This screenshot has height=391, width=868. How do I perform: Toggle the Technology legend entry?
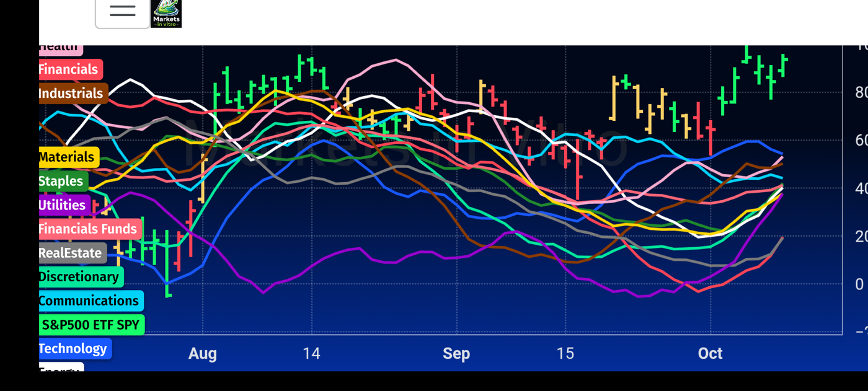click(75, 349)
